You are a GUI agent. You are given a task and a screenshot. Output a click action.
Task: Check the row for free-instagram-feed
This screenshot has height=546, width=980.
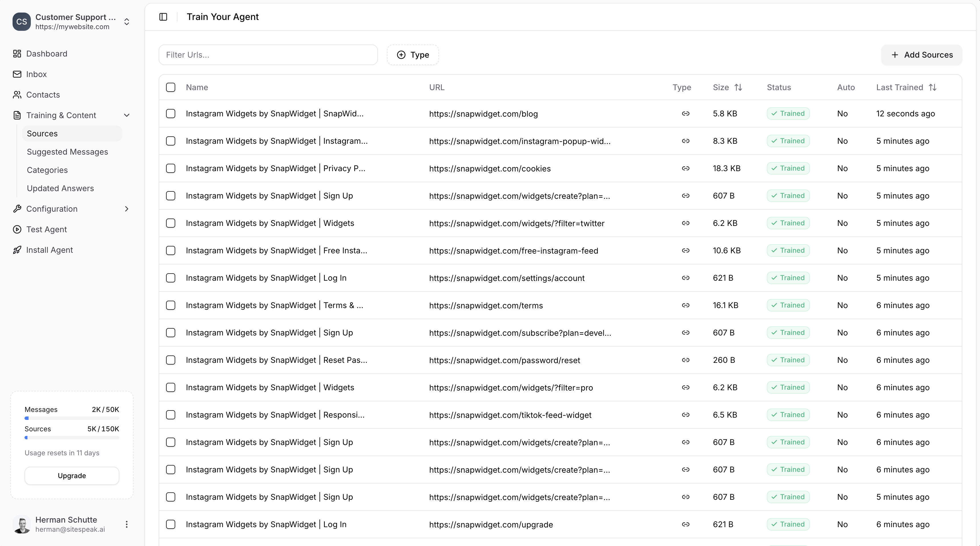(x=170, y=250)
